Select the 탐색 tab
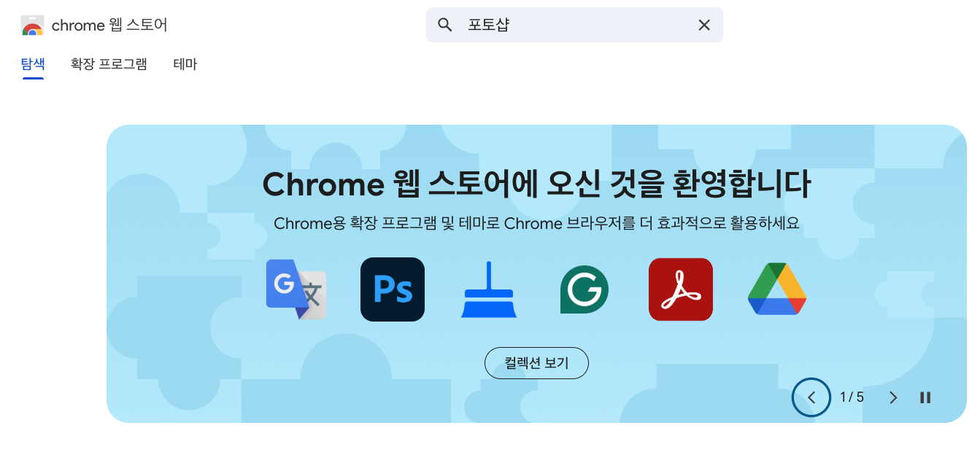 tap(33, 64)
